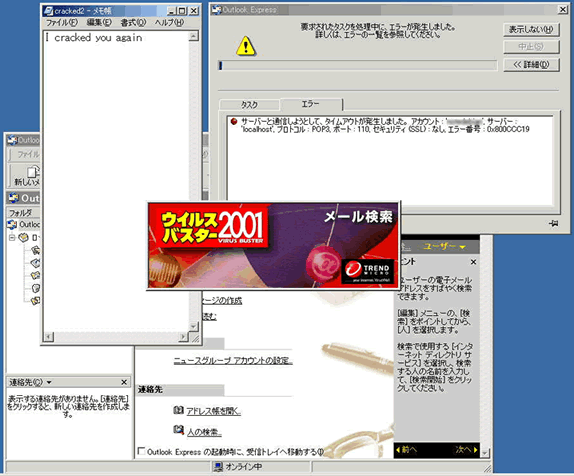
Task: Select the second subfolder icon in tree
Action: (36, 263)
